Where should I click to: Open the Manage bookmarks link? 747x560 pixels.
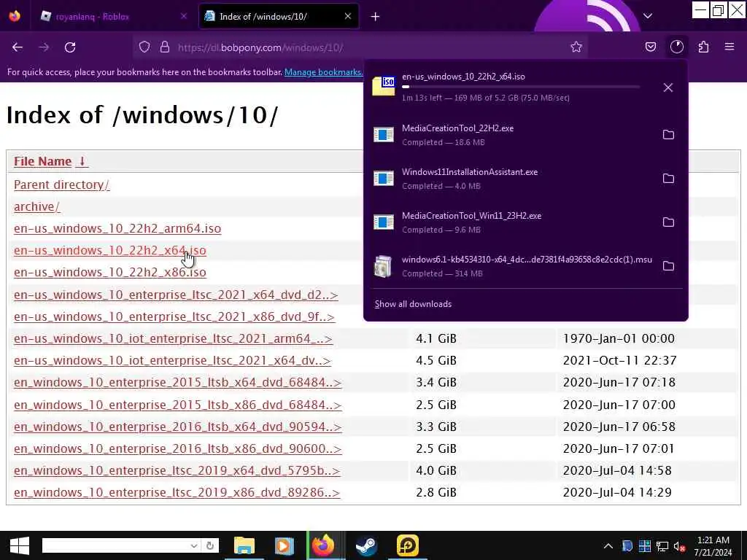[x=323, y=72]
